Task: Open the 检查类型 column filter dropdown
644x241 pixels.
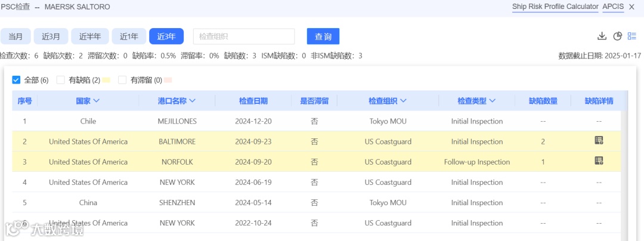Action: point(493,101)
